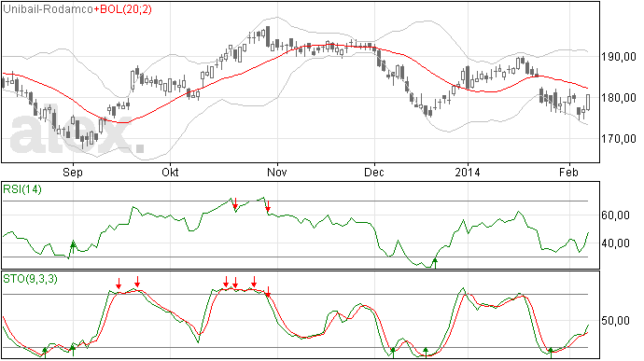Viewport: 644px width, 361px height.
Task: Click the 2014 year label
Action: click(468, 172)
